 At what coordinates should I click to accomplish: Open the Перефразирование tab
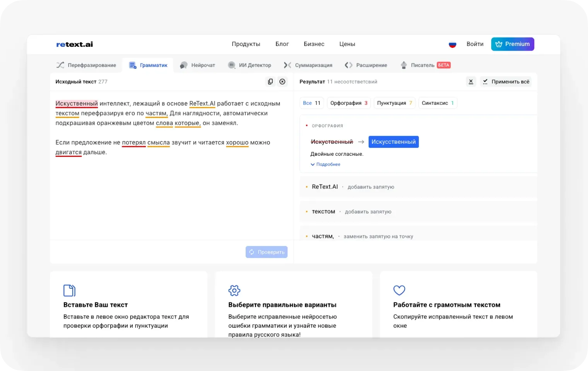click(86, 65)
